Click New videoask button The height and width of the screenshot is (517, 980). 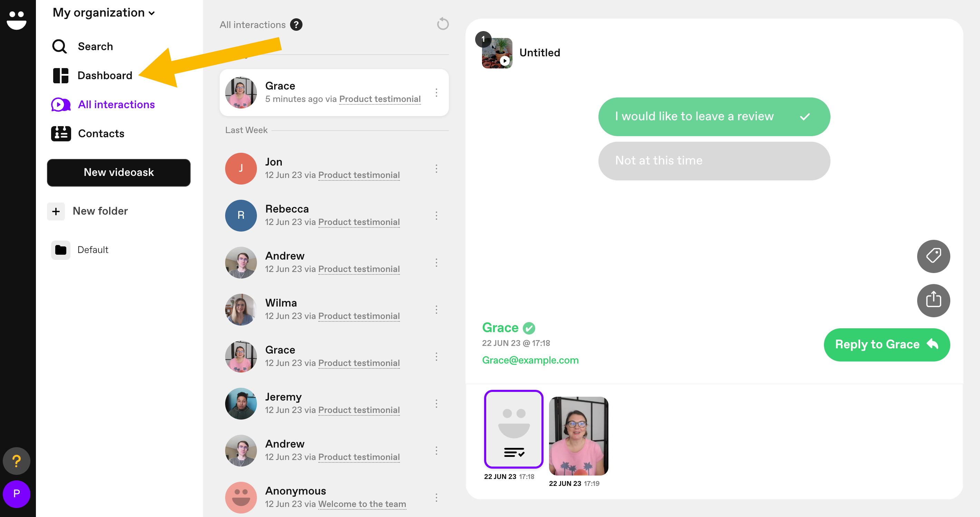coord(119,172)
